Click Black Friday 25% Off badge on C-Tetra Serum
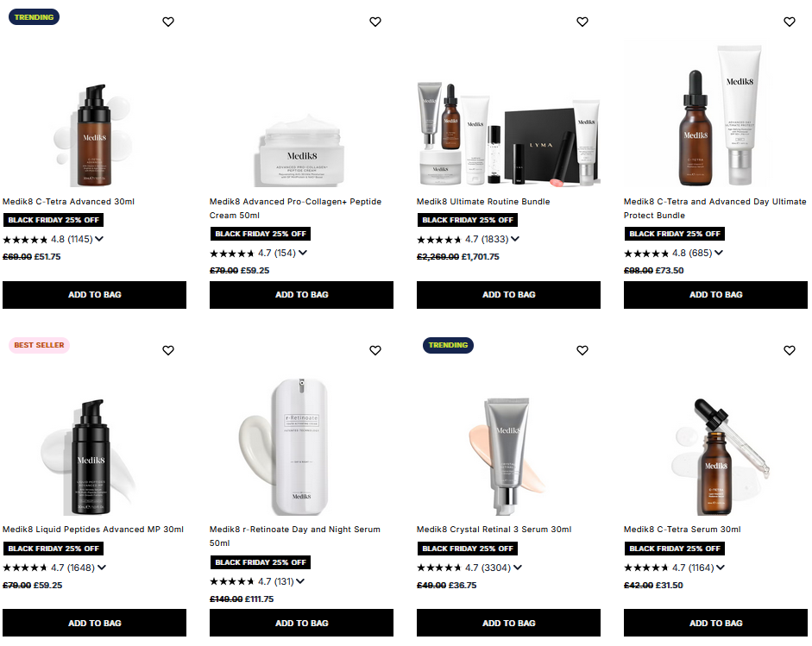812x646 pixels. coord(675,549)
